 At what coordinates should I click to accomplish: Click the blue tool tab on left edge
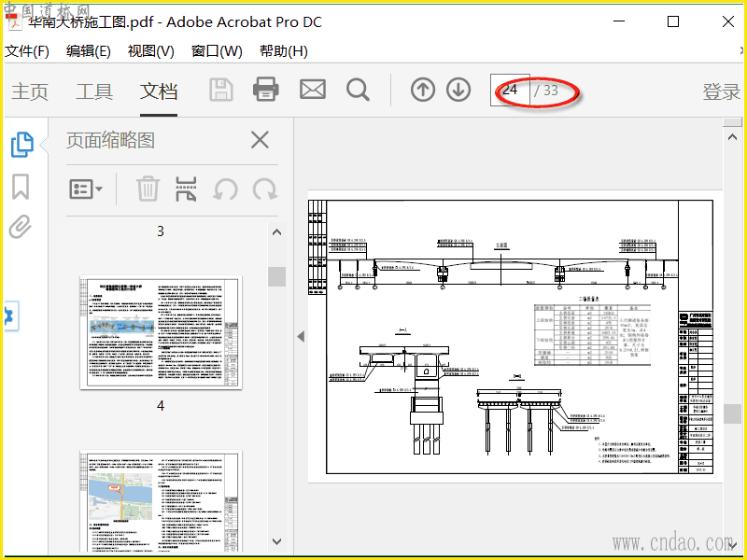coord(11,315)
